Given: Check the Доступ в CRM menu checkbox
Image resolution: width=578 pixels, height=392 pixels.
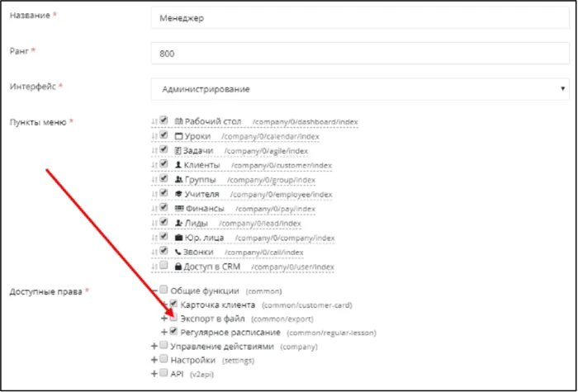Looking at the screenshot, I should (164, 265).
